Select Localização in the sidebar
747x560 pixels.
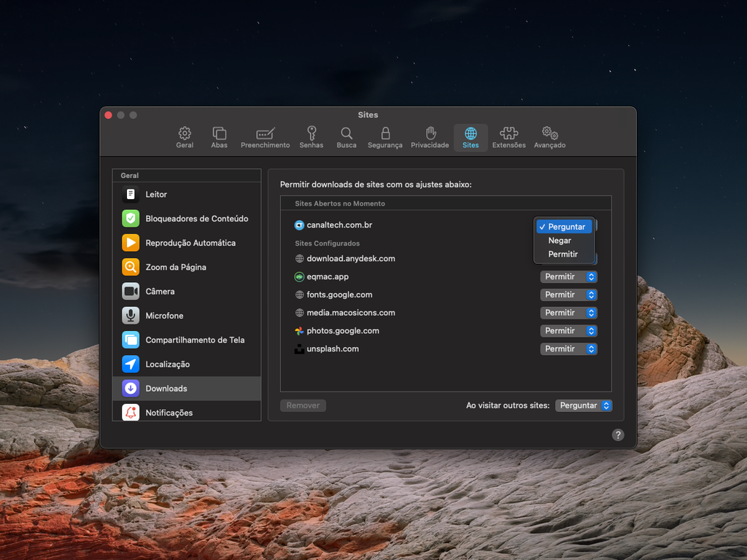[186, 365]
